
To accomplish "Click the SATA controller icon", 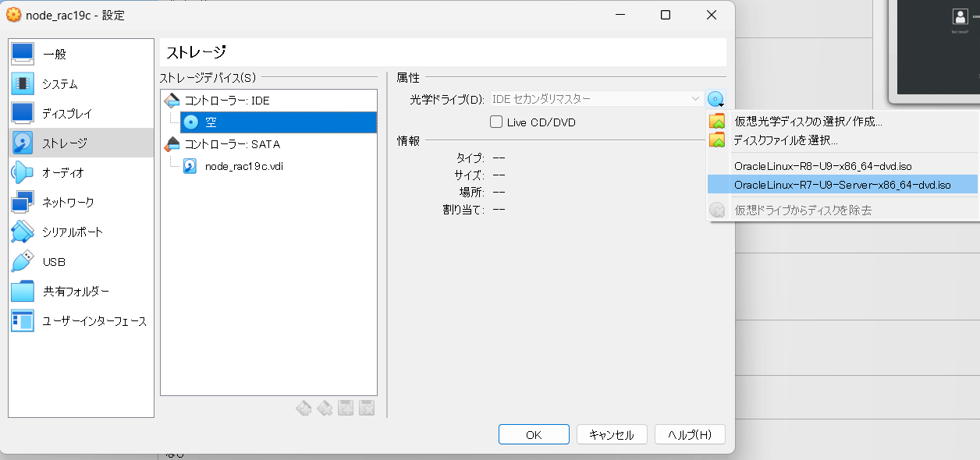I will pos(172,144).
